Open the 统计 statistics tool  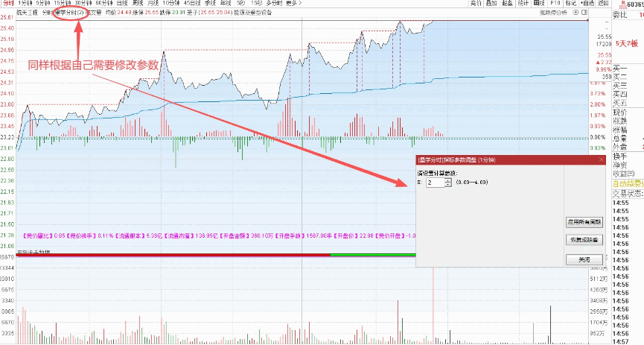[x=523, y=3]
